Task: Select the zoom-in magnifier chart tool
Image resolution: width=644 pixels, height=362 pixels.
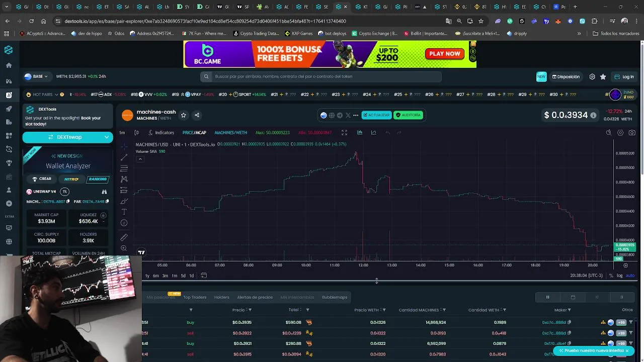Action: click(124, 248)
